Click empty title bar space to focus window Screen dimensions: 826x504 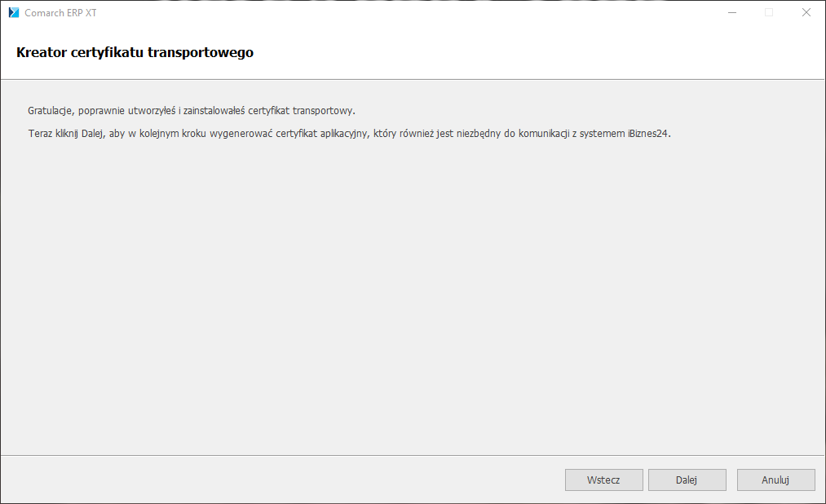[x=408, y=12]
